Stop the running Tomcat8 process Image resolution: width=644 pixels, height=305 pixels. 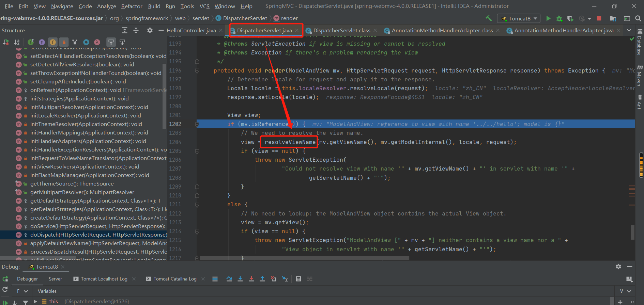pyautogui.click(x=599, y=18)
